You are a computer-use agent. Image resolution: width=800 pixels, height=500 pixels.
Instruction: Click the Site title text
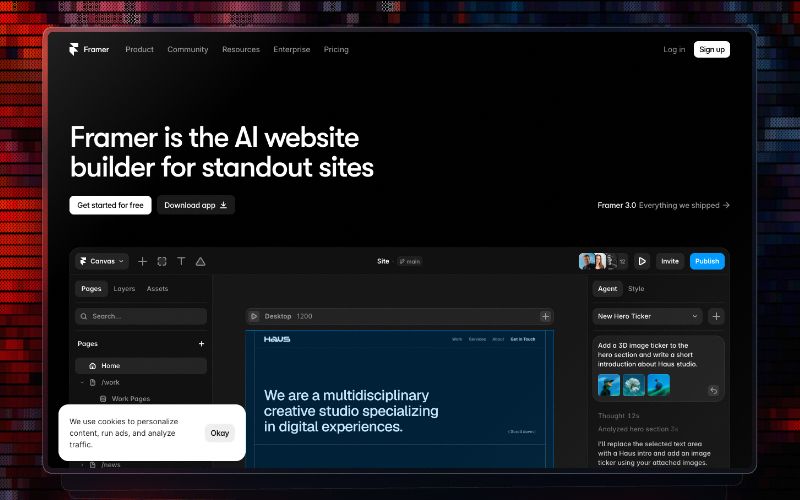[x=383, y=261]
